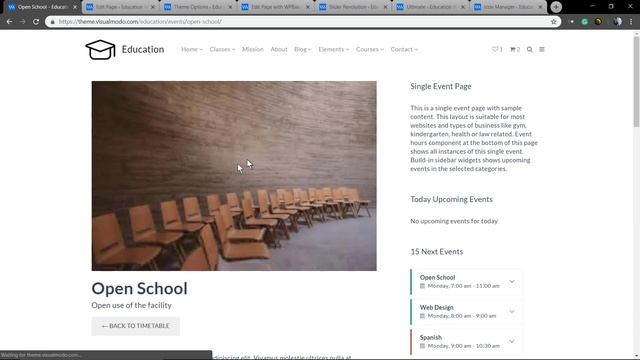The image size is (640, 360).
Task: Expand the Web Design event chevron
Action: point(512,311)
